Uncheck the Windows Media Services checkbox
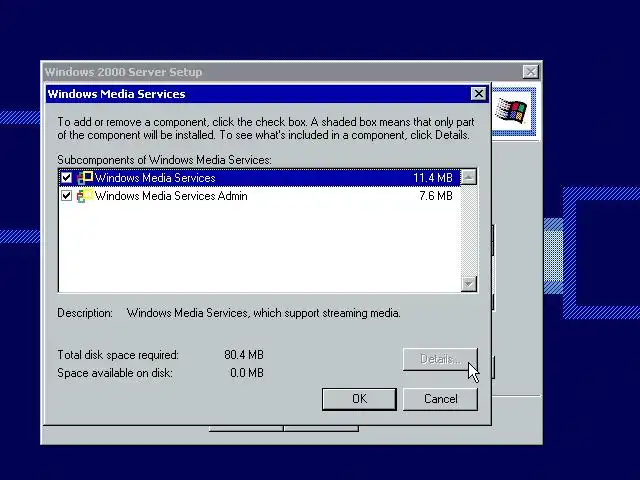This screenshot has width=640, height=480. 67,178
